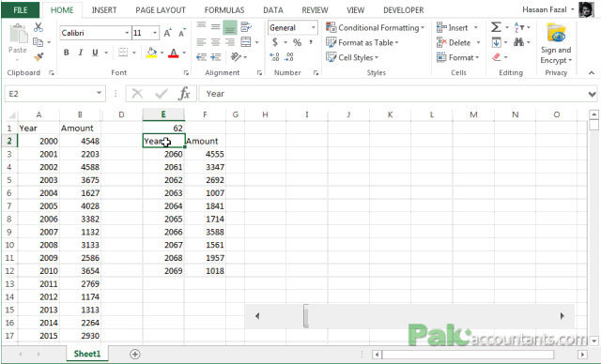Image resolution: width=601 pixels, height=364 pixels.
Task: Open Hasaan Fazal account menu
Action: point(548,9)
